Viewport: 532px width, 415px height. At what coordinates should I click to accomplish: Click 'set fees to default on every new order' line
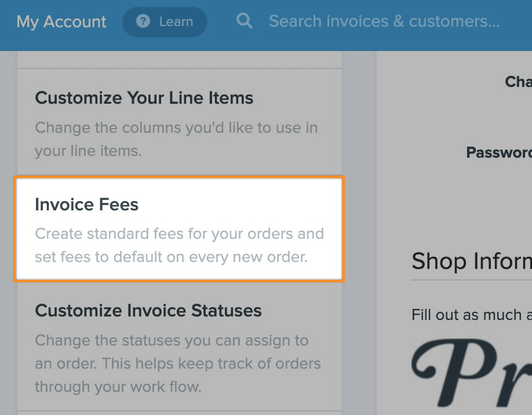pyautogui.click(x=171, y=257)
